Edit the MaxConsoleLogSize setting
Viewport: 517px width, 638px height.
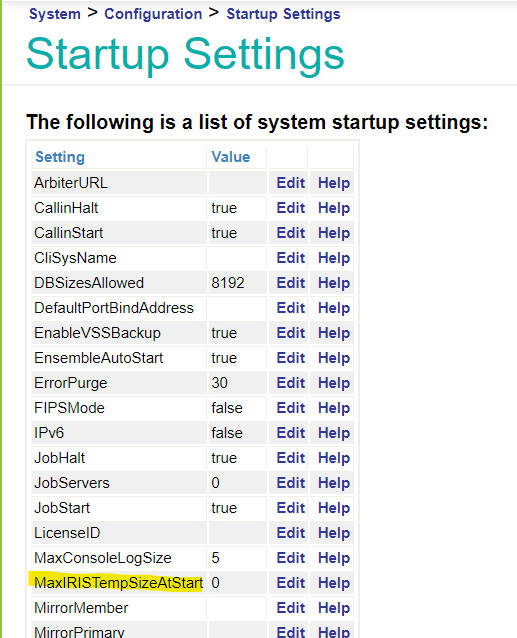(x=291, y=558)
